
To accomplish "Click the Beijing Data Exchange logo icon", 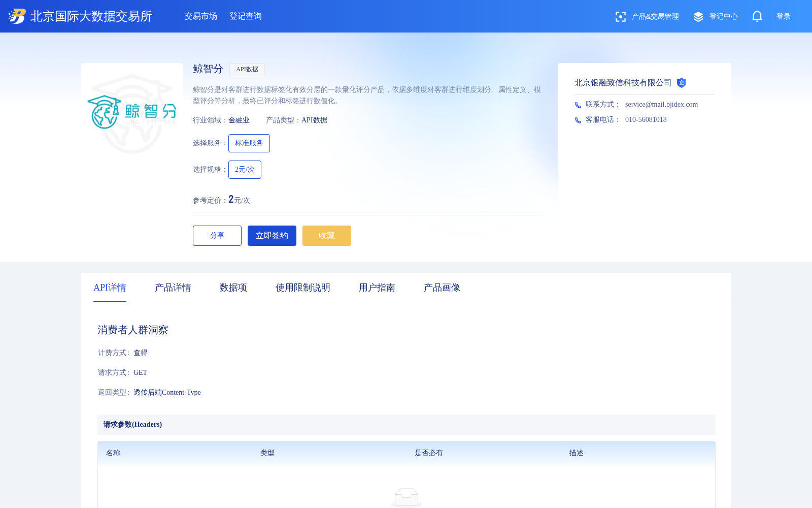I will (17, 16).
